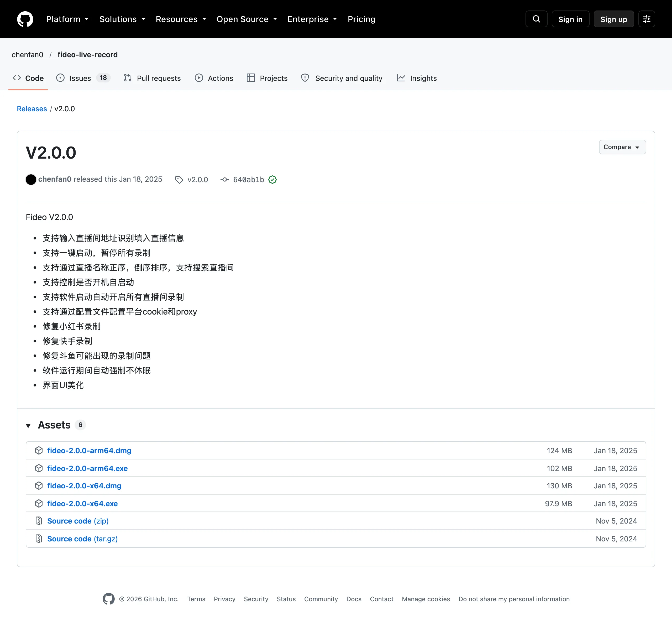This screenshot has height=627, width=672.
Task: Collapse the Assets section triangle
Action: 28,425
